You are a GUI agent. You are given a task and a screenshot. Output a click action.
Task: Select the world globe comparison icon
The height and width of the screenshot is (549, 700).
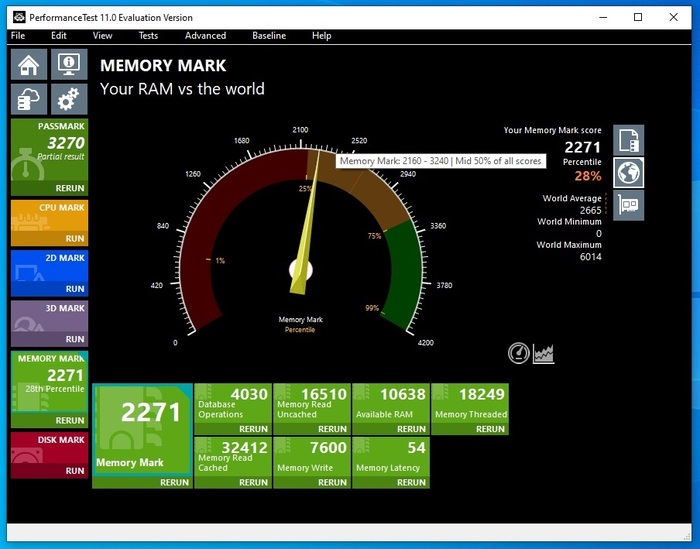point(629,173)
